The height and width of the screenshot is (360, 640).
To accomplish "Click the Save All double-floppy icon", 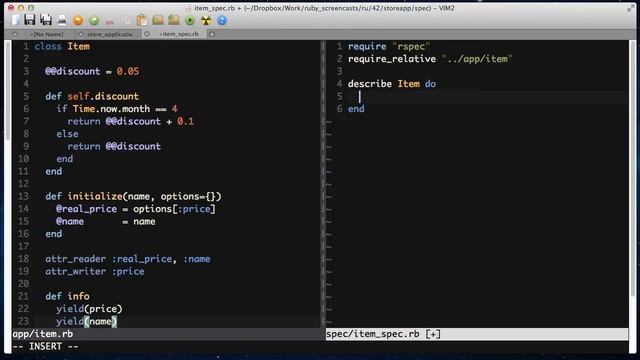I will pyautogui.click(x=46, y=20).
